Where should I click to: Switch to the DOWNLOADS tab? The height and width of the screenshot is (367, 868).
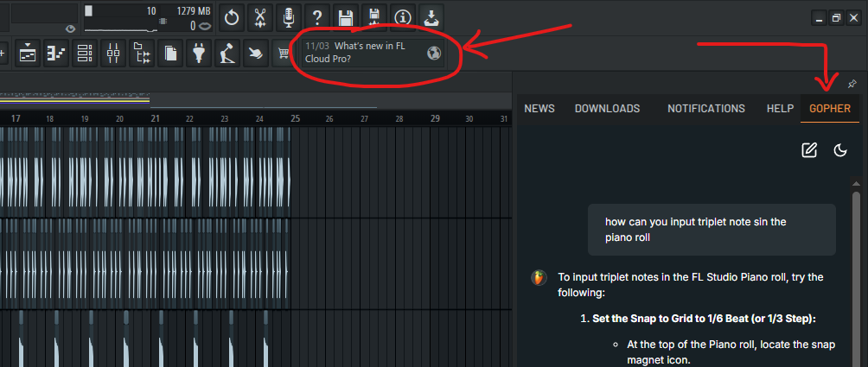(607, 108)
